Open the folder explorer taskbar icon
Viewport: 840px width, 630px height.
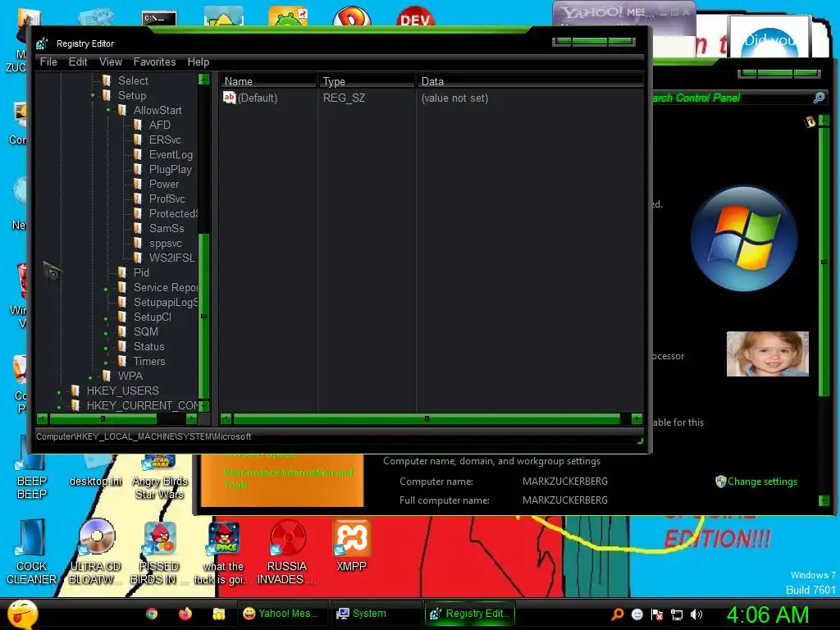218,614
